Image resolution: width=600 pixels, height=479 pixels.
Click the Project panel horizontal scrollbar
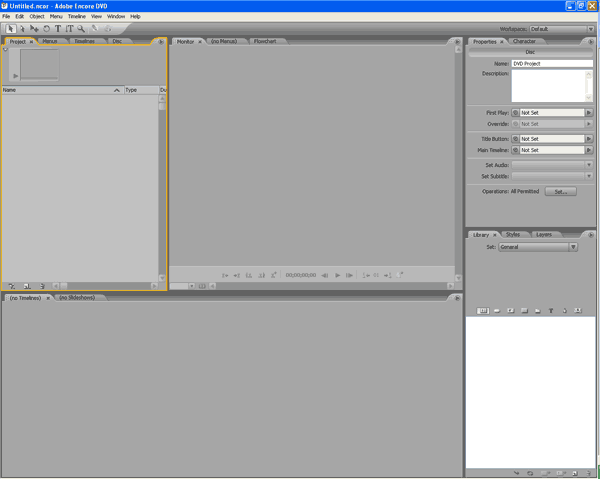[105, 286]
